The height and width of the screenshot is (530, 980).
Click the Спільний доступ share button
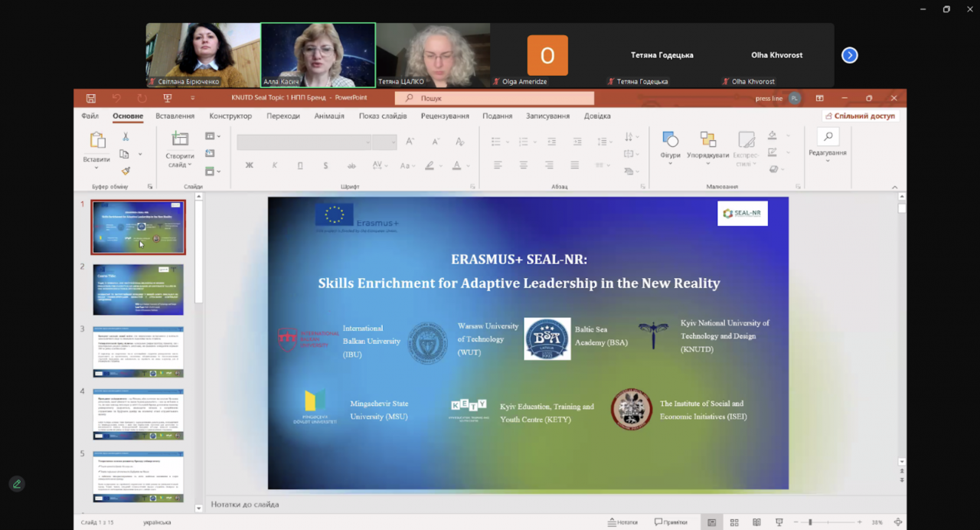(860, 116)
